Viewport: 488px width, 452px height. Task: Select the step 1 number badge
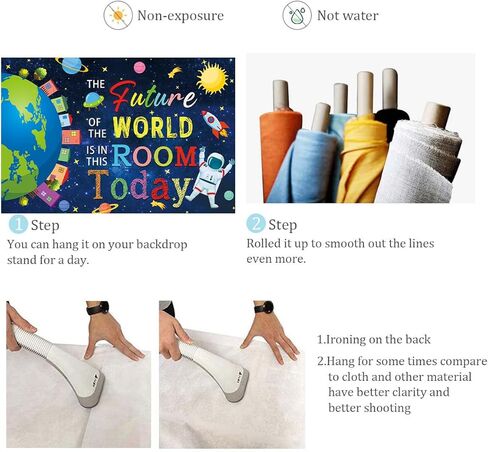(x=18, y=224)
